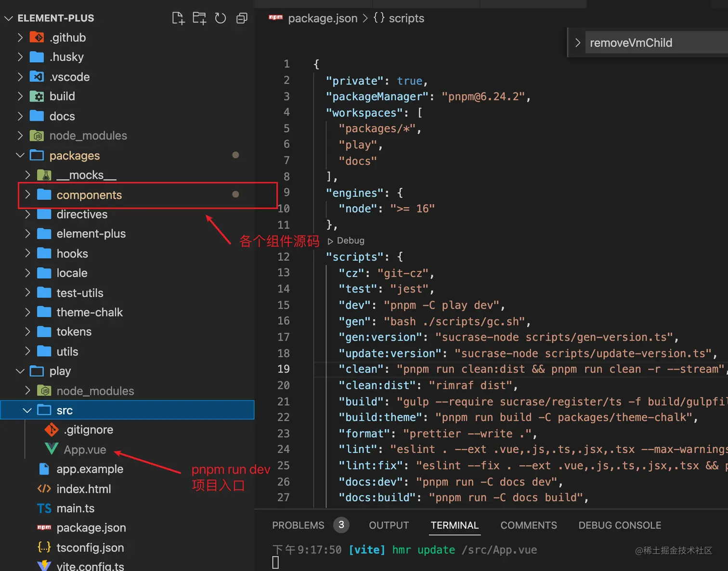Expand the removeVmChild chevron
The height and width of the screenshot is (571, 728).
point(578,43)
